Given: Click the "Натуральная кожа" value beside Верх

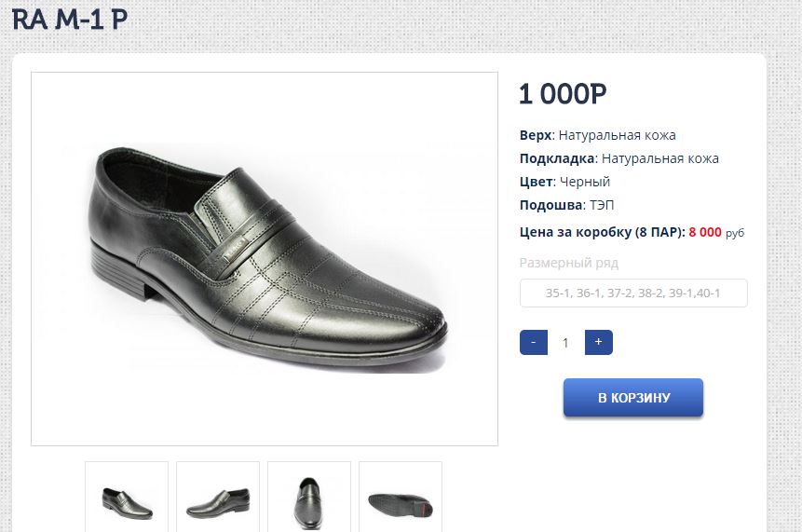Looking at the screenshot, I should click(x=617, y=135).
